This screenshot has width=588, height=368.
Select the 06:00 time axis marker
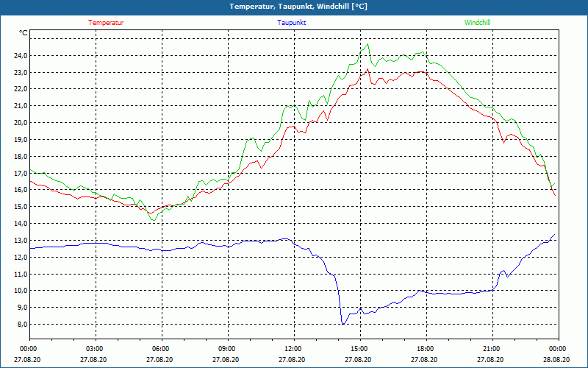tap(162, 349)
